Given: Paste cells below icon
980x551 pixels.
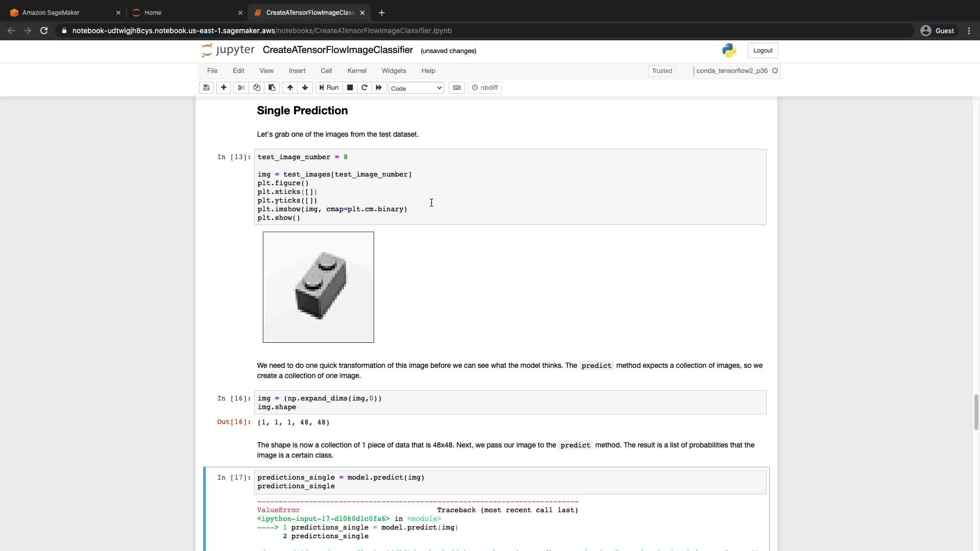Looking at the screenshot, I should [272, 88].
